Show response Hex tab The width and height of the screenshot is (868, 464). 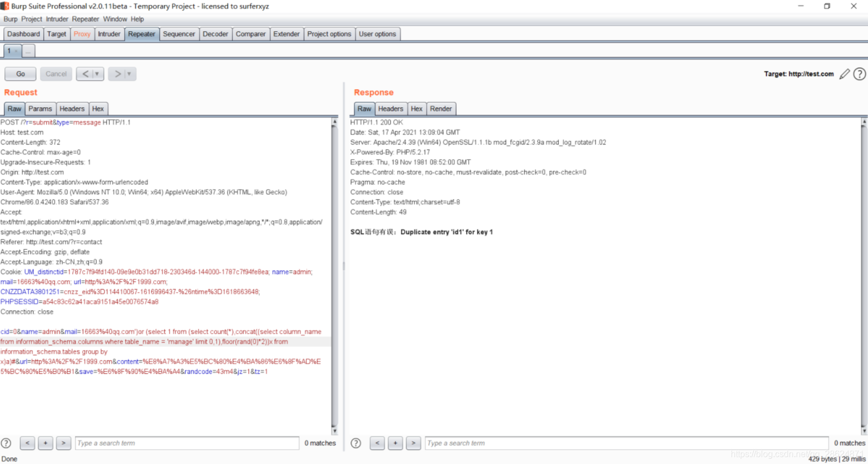pyautogui.click(x=417, y=109)
